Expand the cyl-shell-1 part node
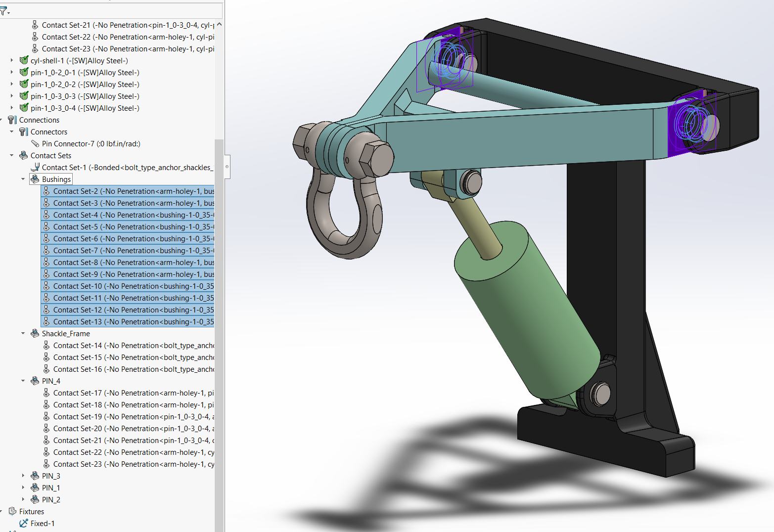774x532 pixels. click(x=12, y=60)
